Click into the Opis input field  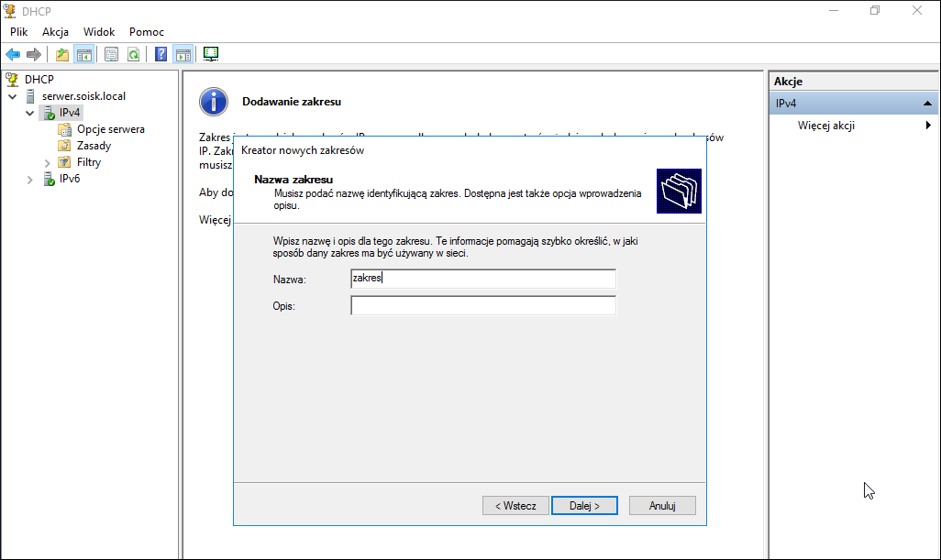[x=483, y=306]
